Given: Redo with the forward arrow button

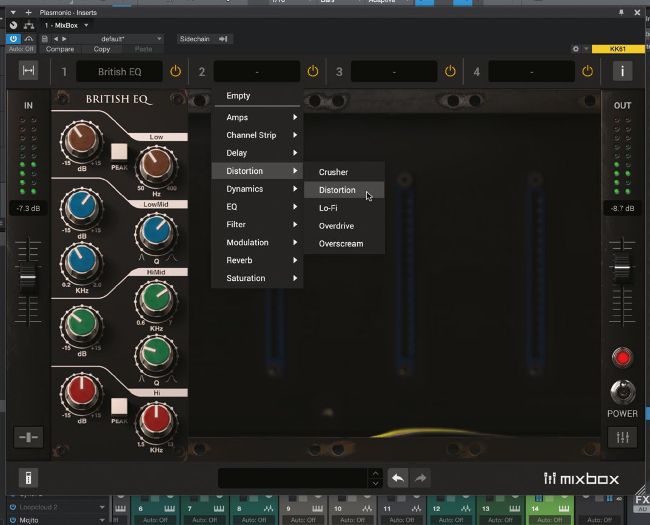Looking at the screenshot, I should [x=421, y=478].
